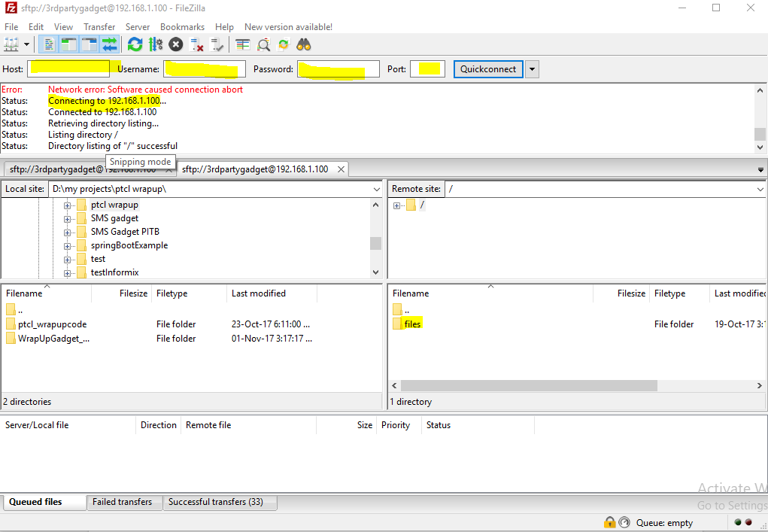This screenshot has width=768, height=532.
Task: Open the 'New version available!' menu
Action: click(288, 26)
